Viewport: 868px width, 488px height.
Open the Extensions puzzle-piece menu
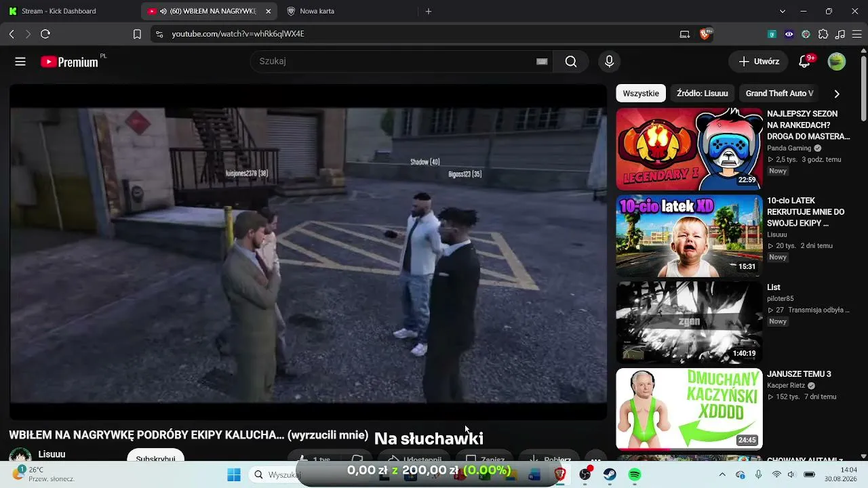point(823,34)
